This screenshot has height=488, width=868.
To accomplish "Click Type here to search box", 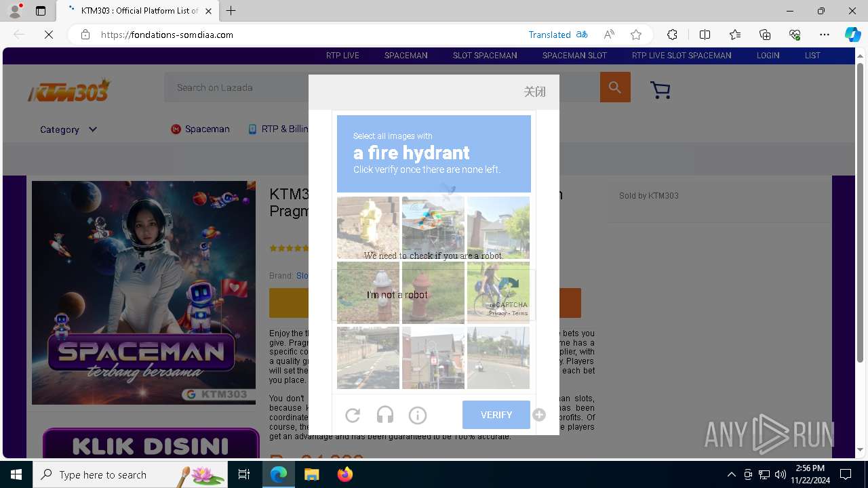I will point(130,474).
